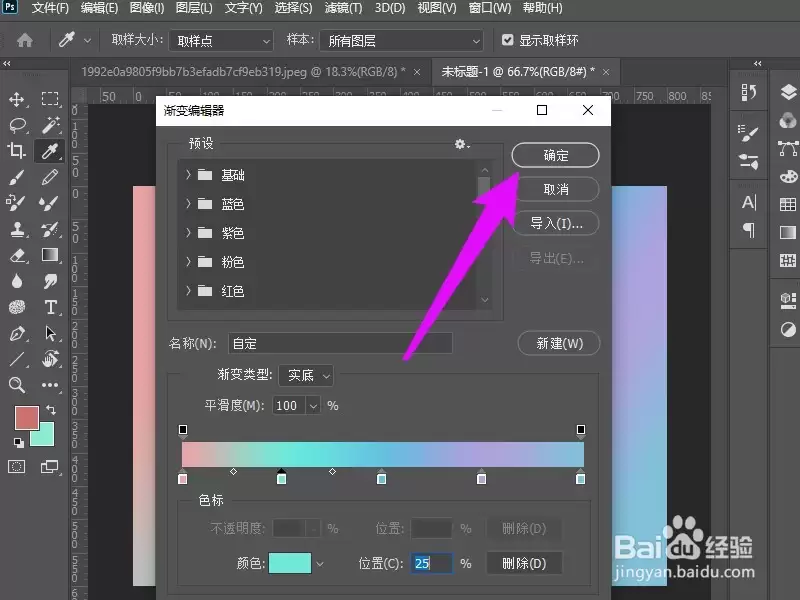
Task: Click the 新建(W) button
Action: pos(559,343)
